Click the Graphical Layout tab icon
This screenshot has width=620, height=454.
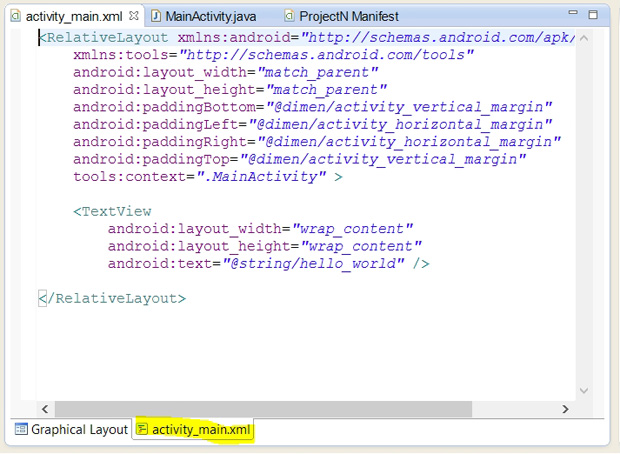[x=21, y=429]
